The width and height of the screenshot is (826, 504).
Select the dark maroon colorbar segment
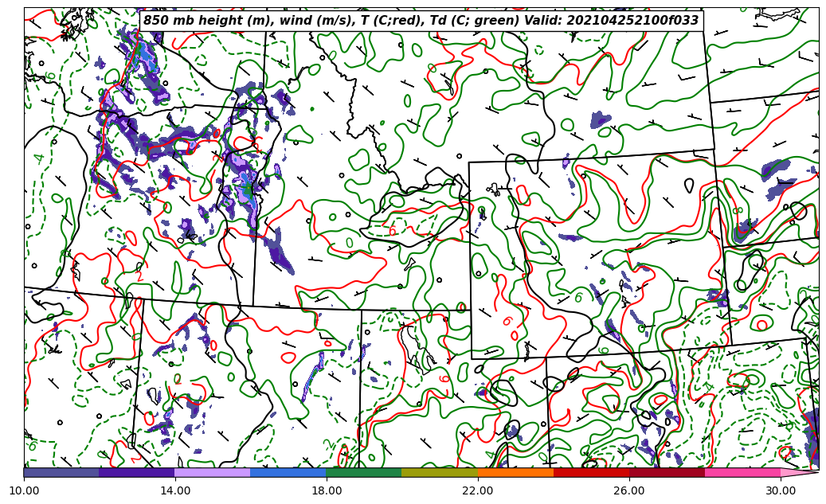(667, 472)
